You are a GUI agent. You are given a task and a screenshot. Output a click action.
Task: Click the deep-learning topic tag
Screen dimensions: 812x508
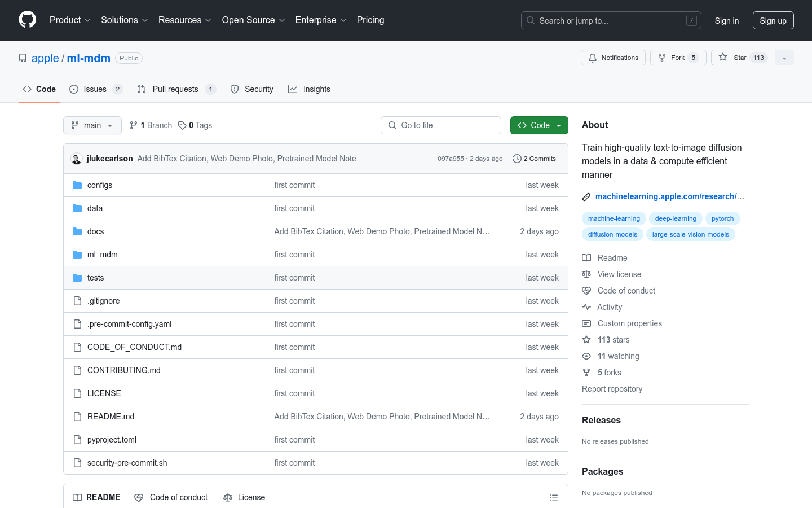click(676, 218)
